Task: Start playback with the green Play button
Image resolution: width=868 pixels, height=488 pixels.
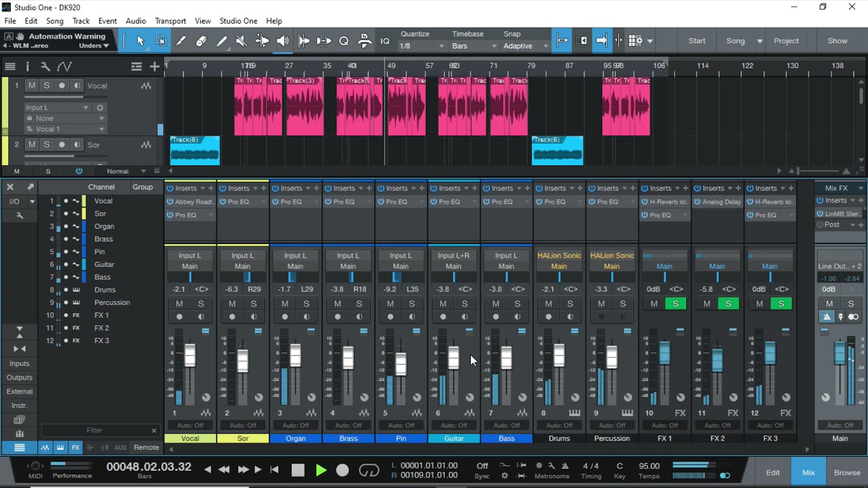Action: pos(321,470)
